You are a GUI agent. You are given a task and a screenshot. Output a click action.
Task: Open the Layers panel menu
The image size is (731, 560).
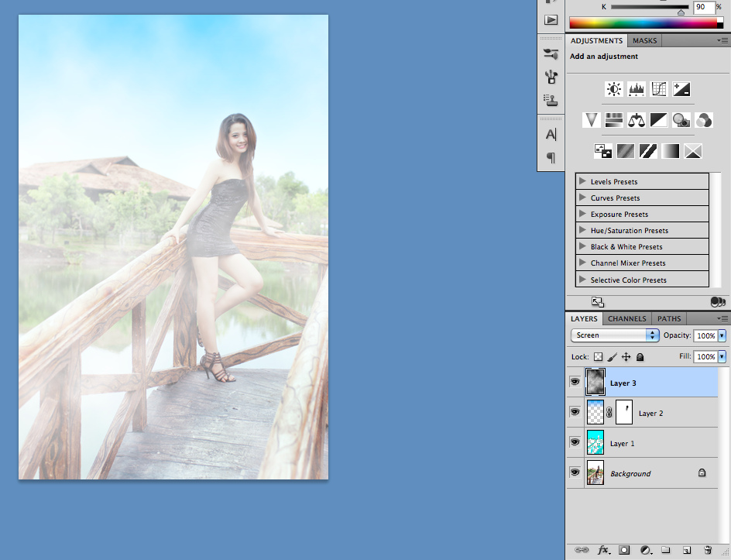tap(722, 318)
